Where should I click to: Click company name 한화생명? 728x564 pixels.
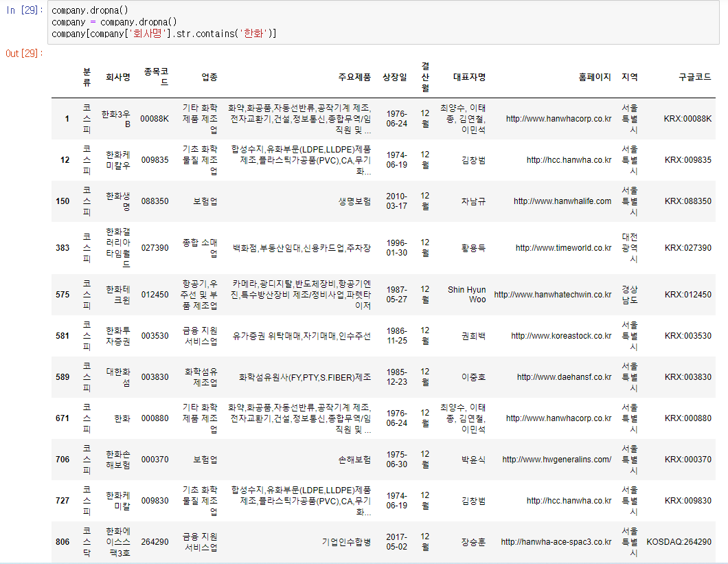pos(118,202)
